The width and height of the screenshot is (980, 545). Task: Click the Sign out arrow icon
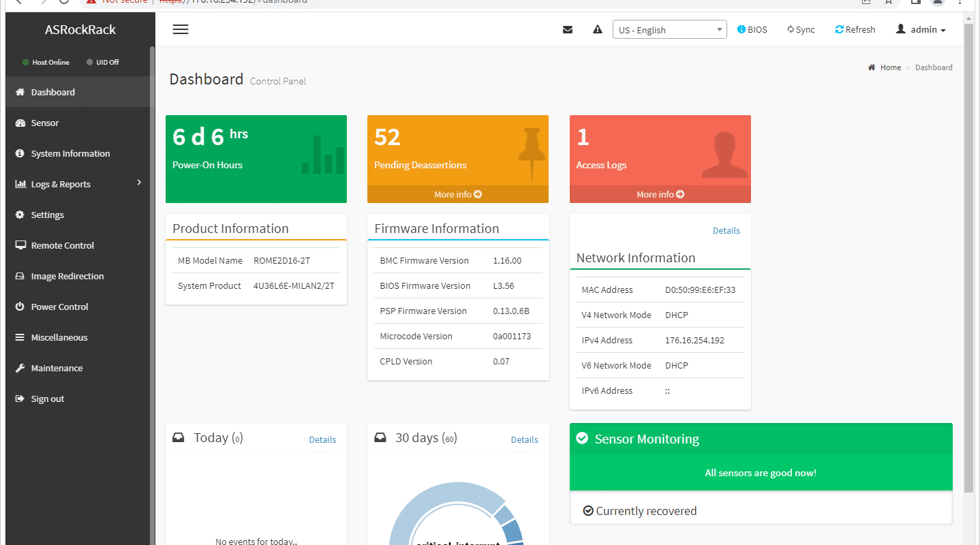20,399
